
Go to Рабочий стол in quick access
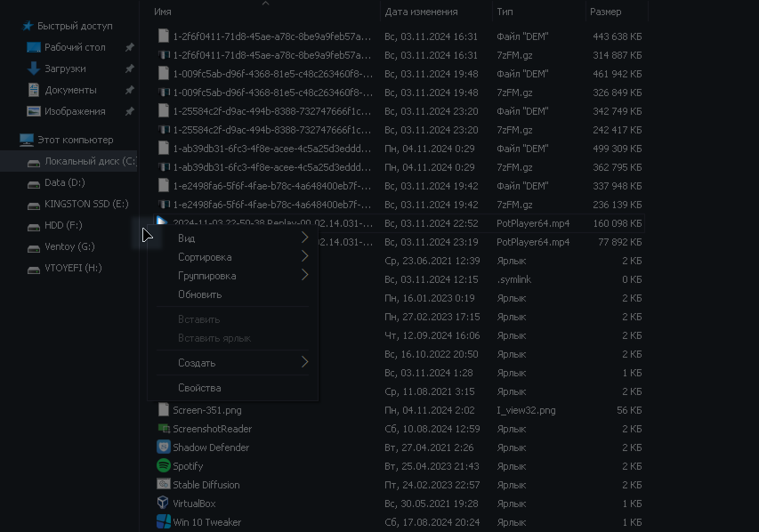pyautogui.click(x=75, y=47)
